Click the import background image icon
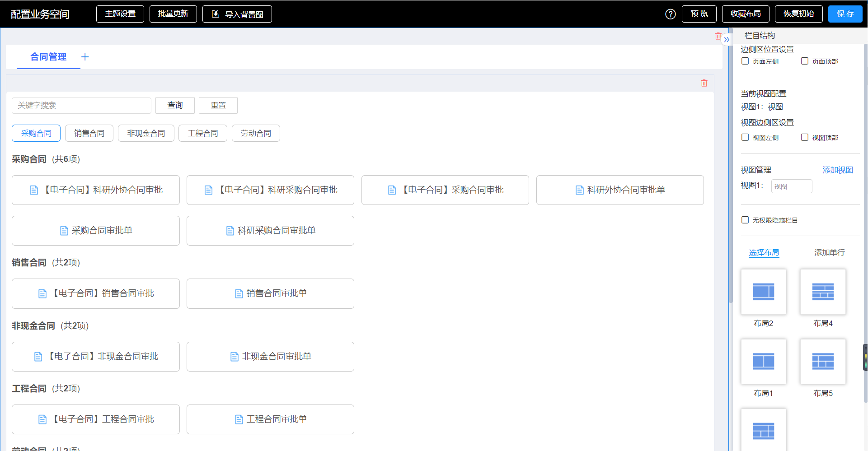The height and width of the screenshot is (451, 868). (216, 14)
